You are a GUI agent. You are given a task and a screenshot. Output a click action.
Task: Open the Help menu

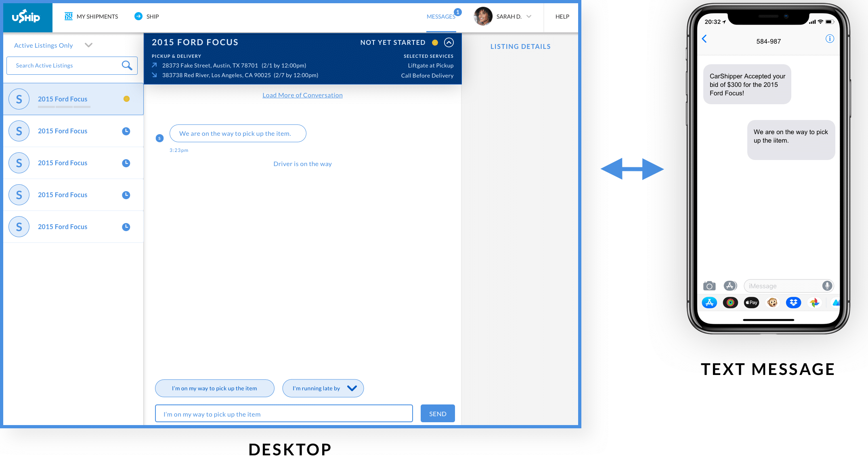(x=562, y=17)
